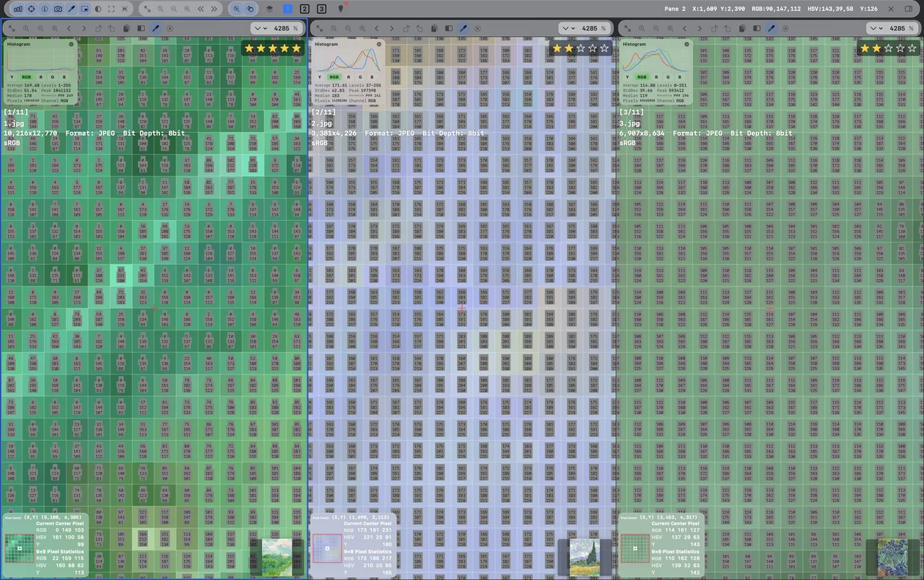The image size is (924, 580).
Task: Toggle the image info overlay button
Action: 45,9
